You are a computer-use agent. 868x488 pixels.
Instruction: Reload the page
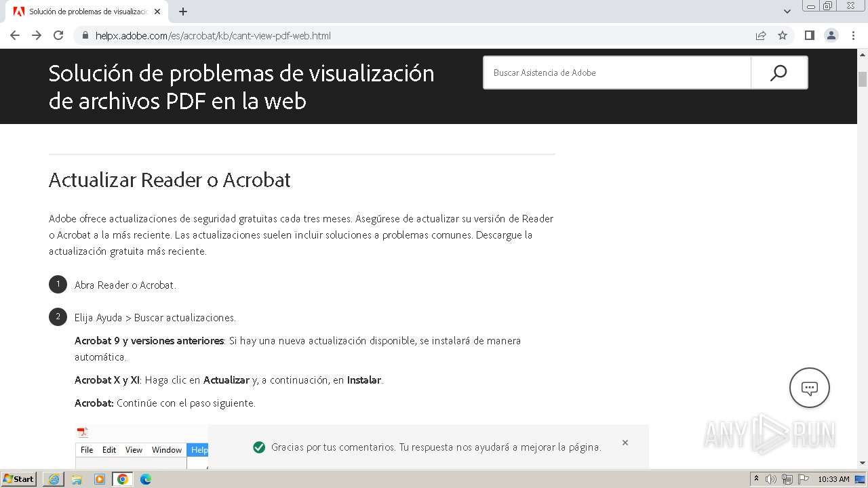pyautogui.click(x=58, y=35)
